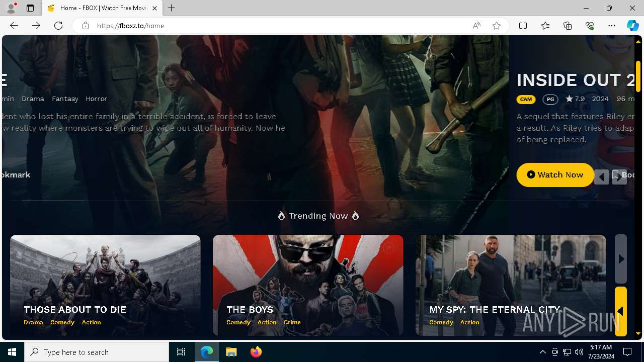Open Microsoft Edge from taskbar
Image resolution: width=644 pixels, height=362 pixels.
point(207,352)
